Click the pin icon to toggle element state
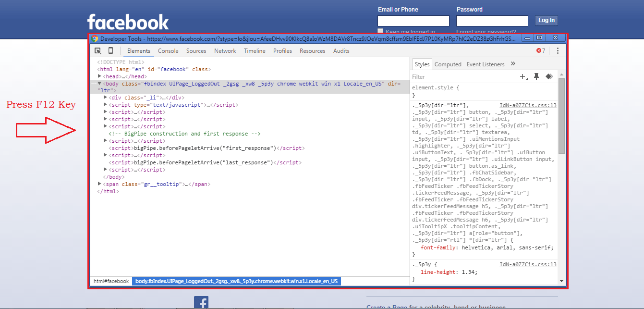Image resolution: width=644 pixels, height=309 pixels. tap(536, 77)
